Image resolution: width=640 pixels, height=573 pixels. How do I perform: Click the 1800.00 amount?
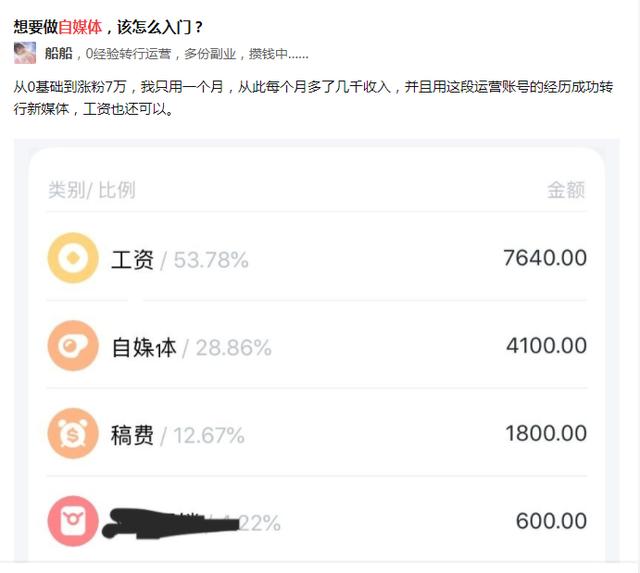[546, 433]
